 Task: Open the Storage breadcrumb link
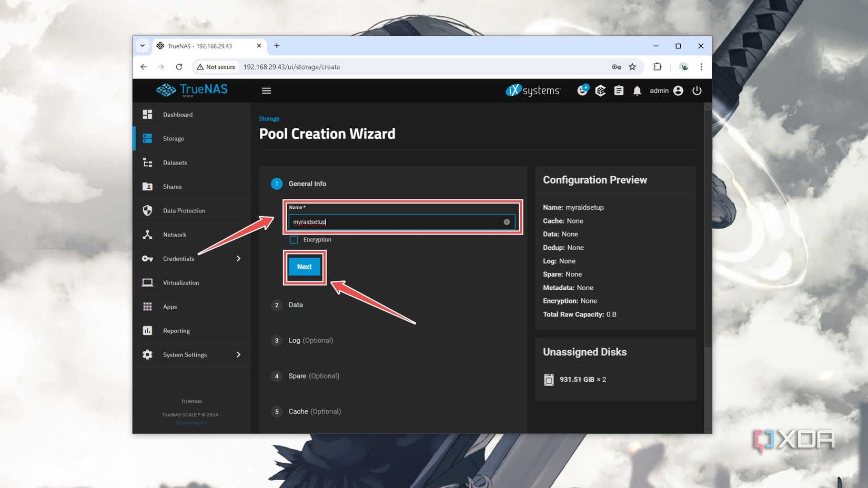(x=269, y=118)
